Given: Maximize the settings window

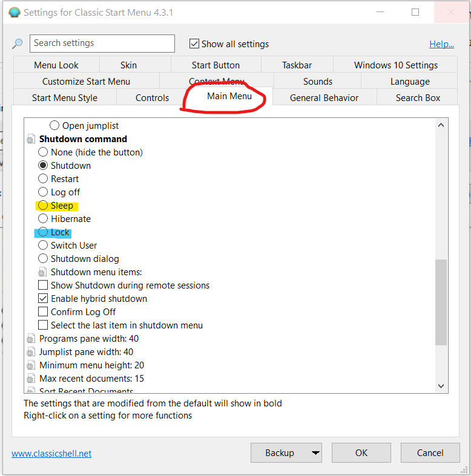Looking at the screenshot, I should pyautogui.click(x=415, y=12).
